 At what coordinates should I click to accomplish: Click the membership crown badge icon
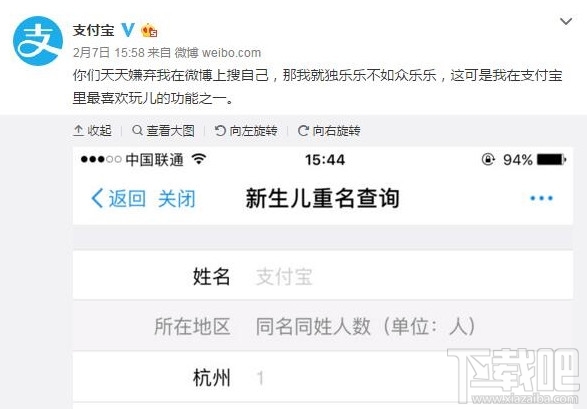(149, 30)
